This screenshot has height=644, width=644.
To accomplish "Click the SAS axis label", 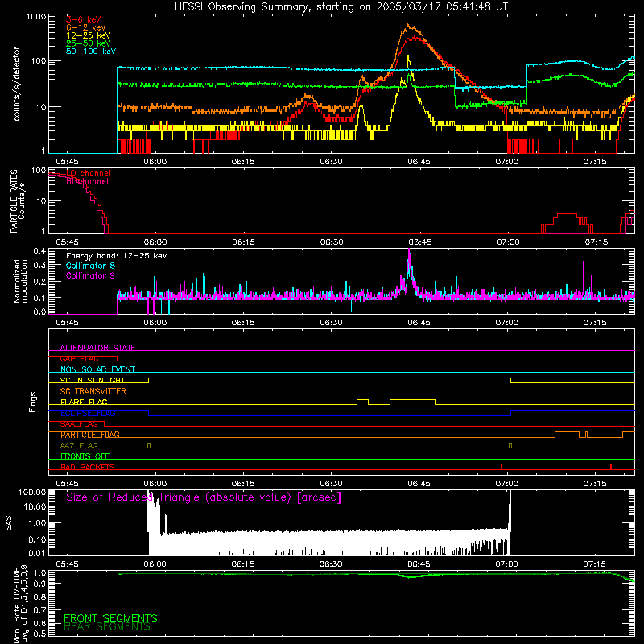I will click(x=8, y=523).
